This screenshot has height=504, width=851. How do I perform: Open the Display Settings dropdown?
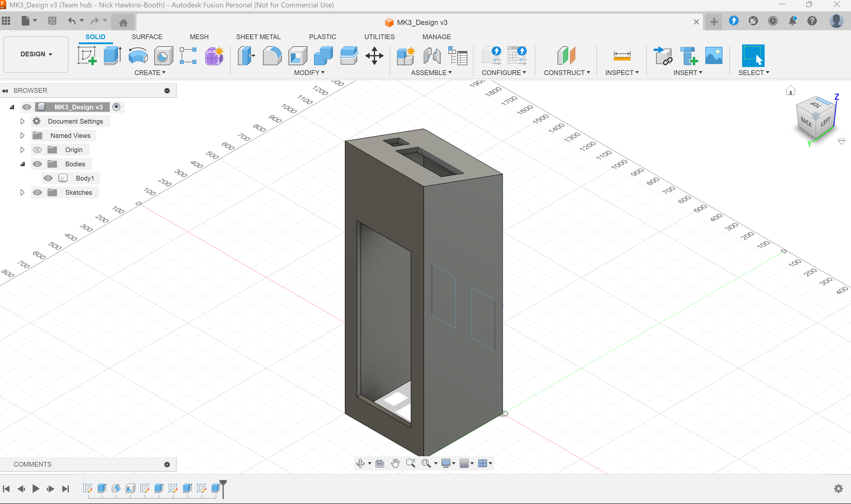448,463
